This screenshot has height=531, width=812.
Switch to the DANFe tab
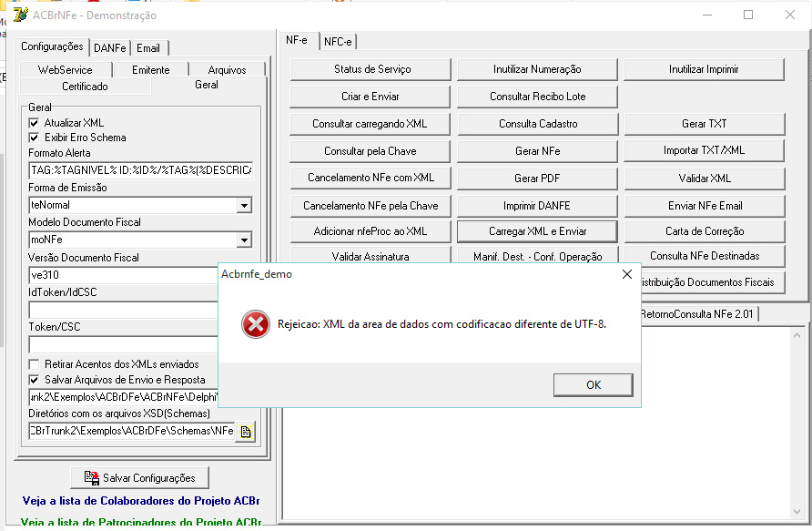[x=110, y=48]
